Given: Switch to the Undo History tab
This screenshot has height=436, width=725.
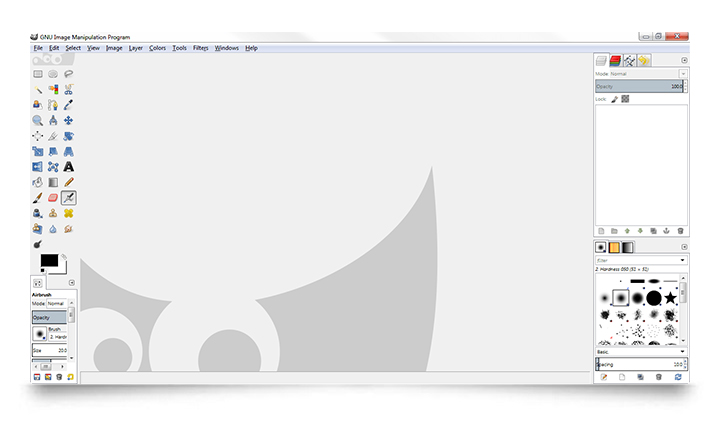Looking at the screenshot, I should pyautogui.click(x=644, y=60).
